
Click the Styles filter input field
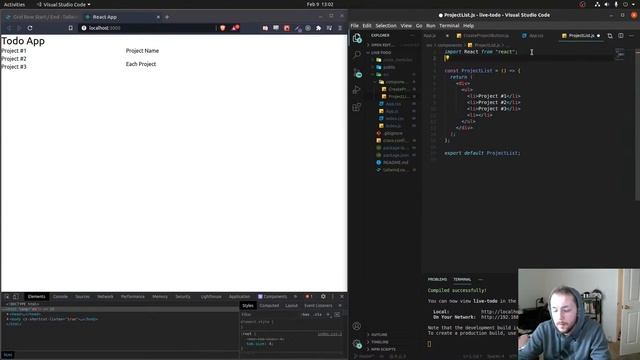(x=269, y=315)
